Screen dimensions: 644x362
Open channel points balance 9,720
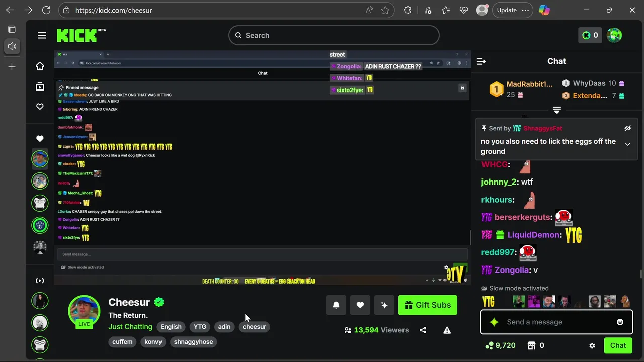(500, 345)
